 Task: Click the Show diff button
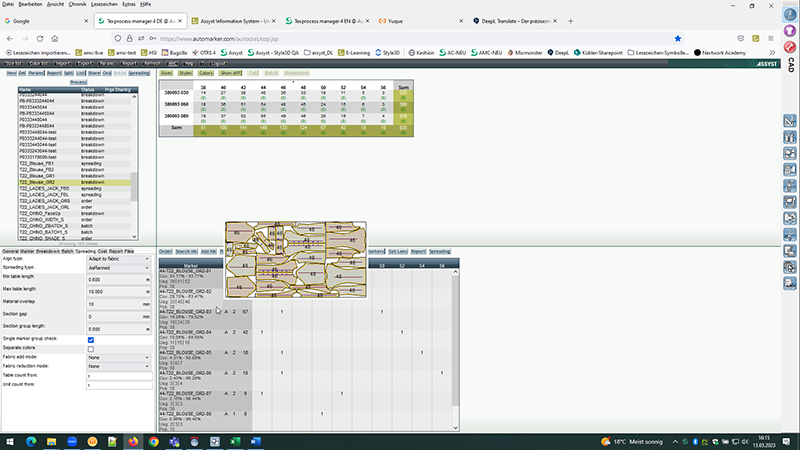click(231, 73)
